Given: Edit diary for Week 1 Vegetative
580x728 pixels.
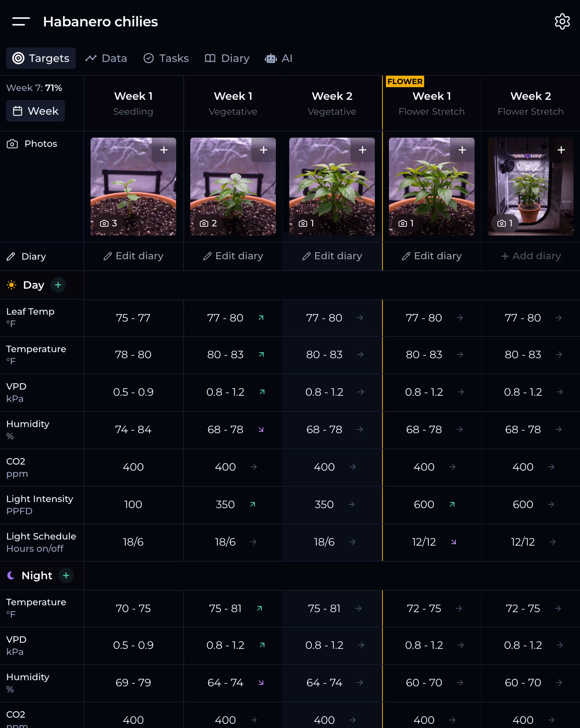Looking at the screenshot, I should point(233,256).
